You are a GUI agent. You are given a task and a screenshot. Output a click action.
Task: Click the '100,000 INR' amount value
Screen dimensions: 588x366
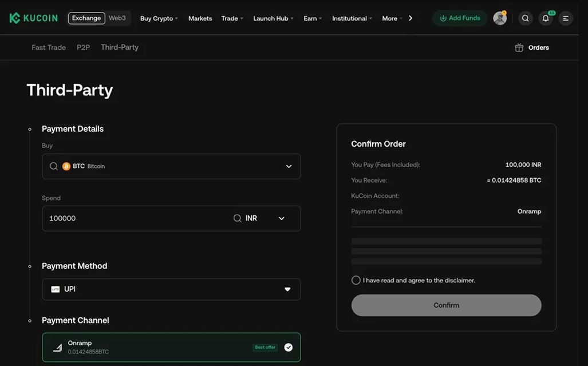click(x=523, y=164)
